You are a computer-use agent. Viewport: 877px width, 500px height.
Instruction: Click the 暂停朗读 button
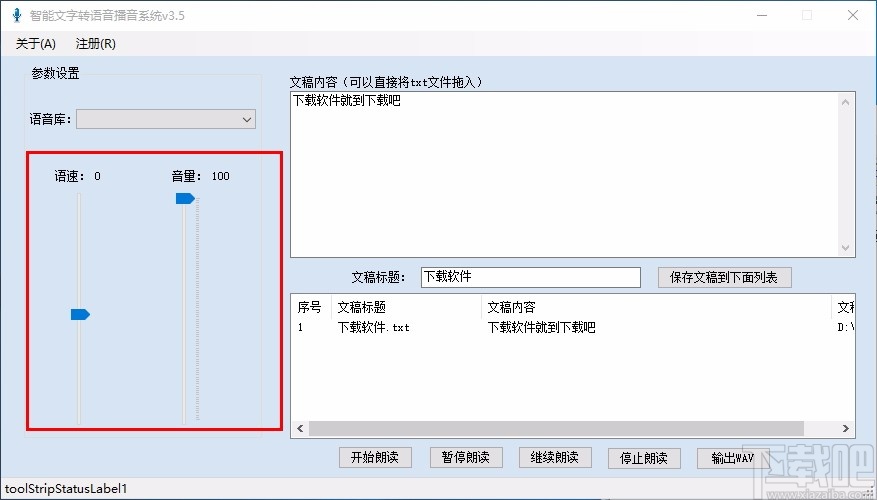coord(465,457)
